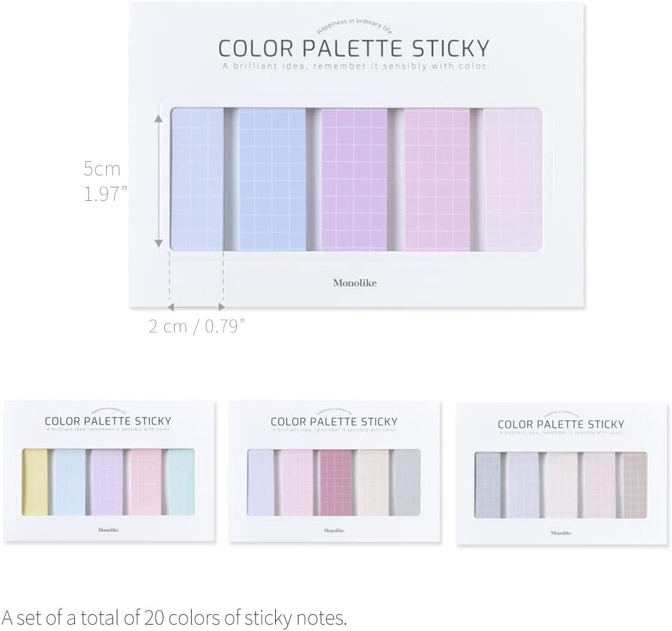The image size is (672, 631).
Task: Click the "A brilliant idea" tagline on the large pack
Action: [354, 66]
